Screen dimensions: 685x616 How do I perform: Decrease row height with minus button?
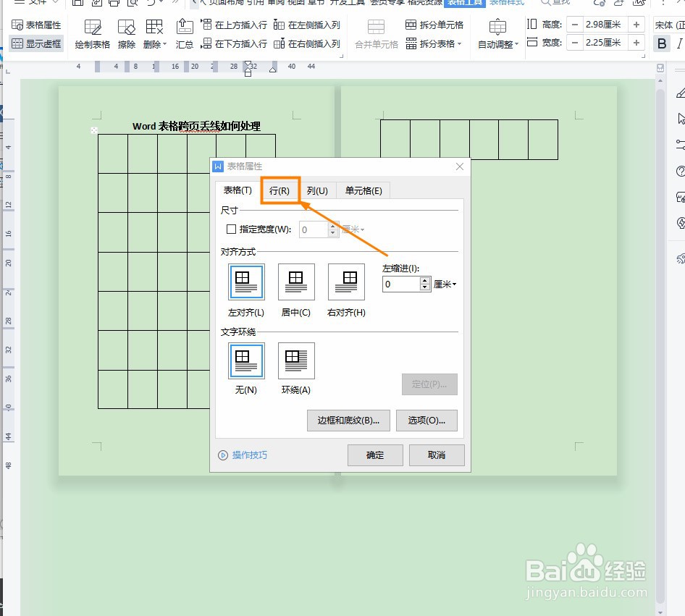575,25
